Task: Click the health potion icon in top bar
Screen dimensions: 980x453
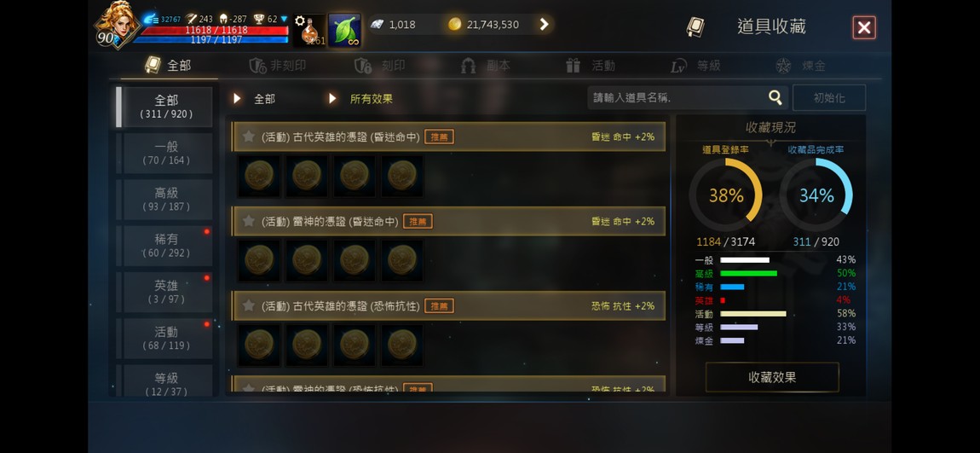Action: [309, 30]
